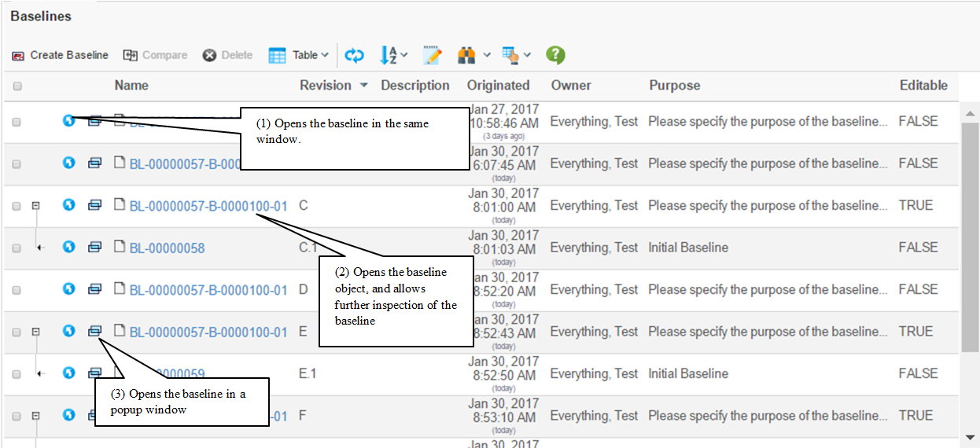This screenshot has width=980, height=448.
Task: Open the Table view dropdown
Action: point(300,55)
